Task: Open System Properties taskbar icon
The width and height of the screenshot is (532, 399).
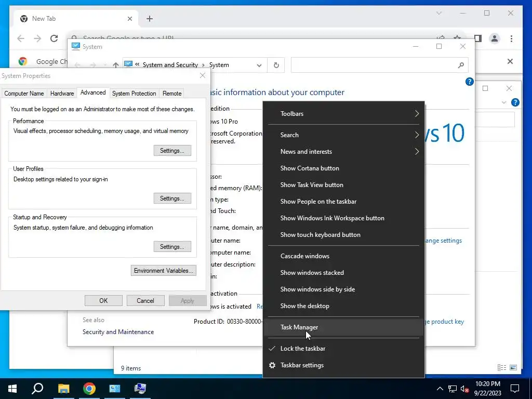Action: (140, 388)
